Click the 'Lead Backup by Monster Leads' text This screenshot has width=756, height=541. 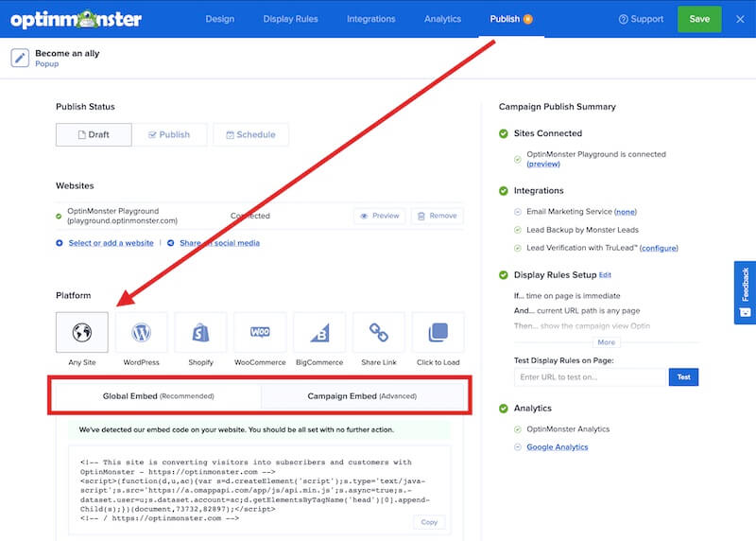pyautogui.click(x=582, y=230)
